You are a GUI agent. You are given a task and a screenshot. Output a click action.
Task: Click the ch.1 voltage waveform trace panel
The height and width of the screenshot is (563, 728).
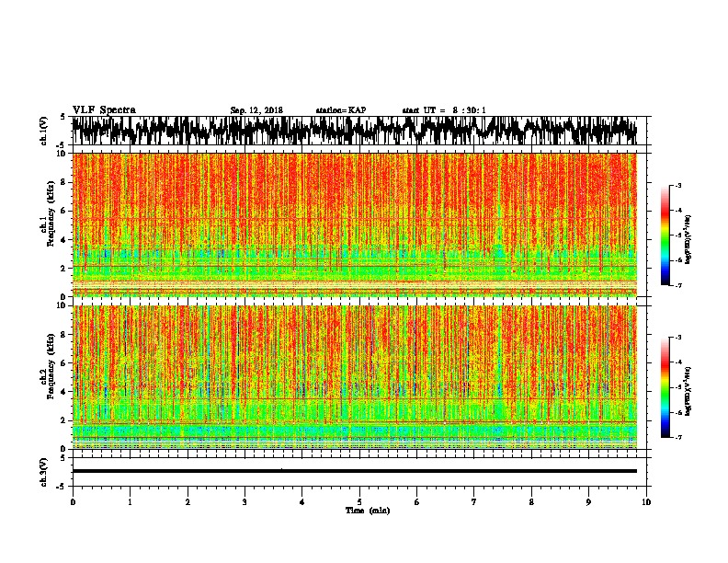[x=355, y=131]
